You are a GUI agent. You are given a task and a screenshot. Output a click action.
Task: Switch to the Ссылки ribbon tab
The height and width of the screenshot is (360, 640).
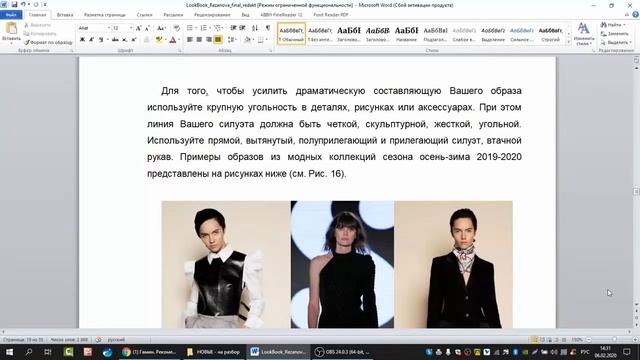(x=144, y=15)
